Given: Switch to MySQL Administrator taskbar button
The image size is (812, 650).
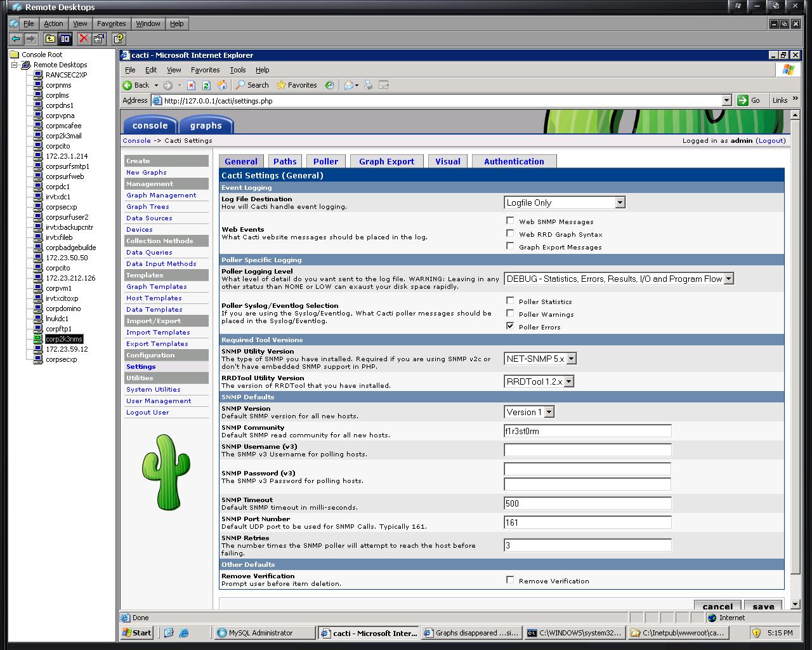Looking at the screenshot, I should (265, 633).
